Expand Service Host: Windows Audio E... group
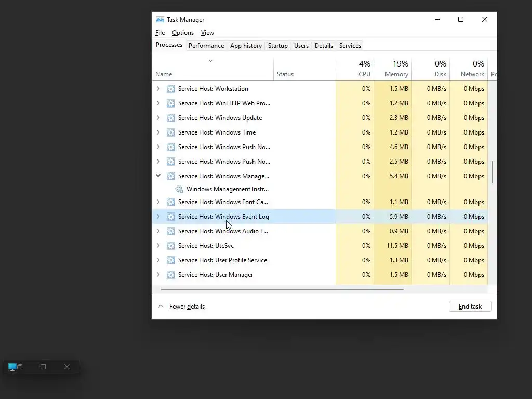 pyautogui.click(x=158, y=231)
